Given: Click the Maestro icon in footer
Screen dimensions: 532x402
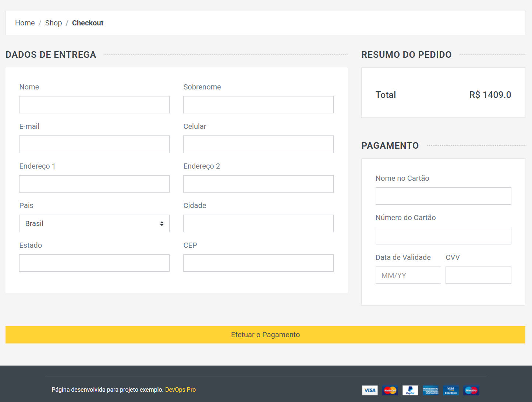Looking at the screenshot, I should (471, 390).
